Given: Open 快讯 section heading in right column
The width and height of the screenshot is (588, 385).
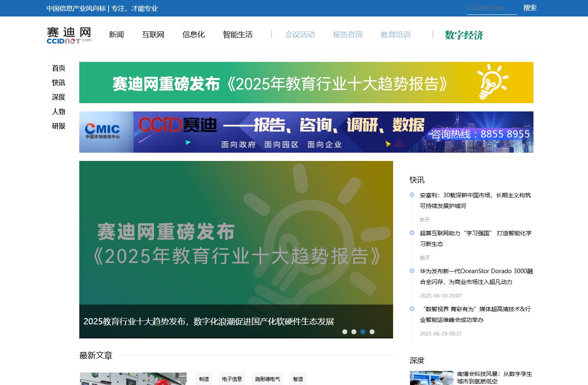Looking at the screenshot, I should 417,180.
